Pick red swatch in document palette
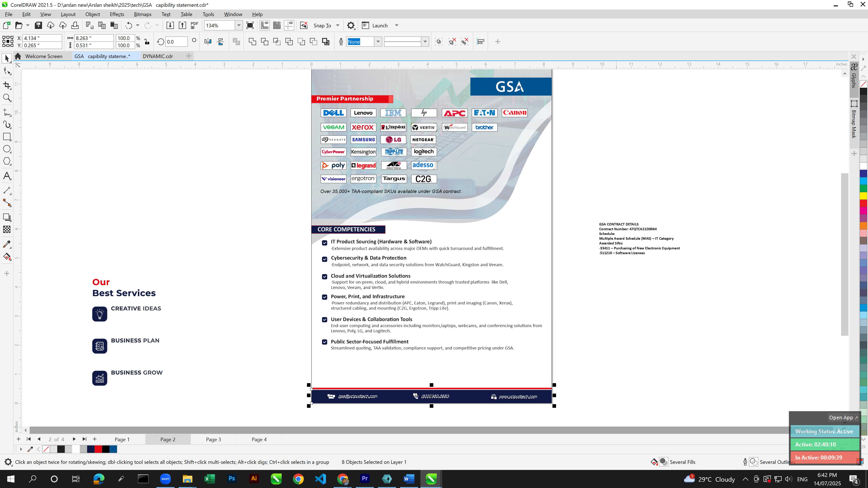The image size is (868, 488). [x=98, y=449]
